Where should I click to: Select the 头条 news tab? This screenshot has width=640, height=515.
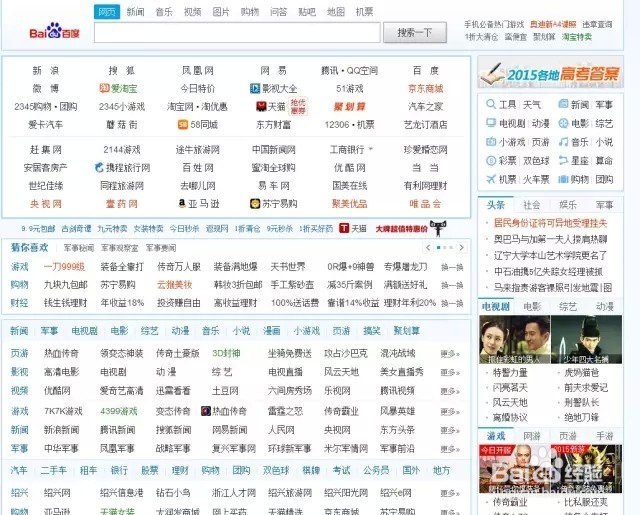pos(496,205)
